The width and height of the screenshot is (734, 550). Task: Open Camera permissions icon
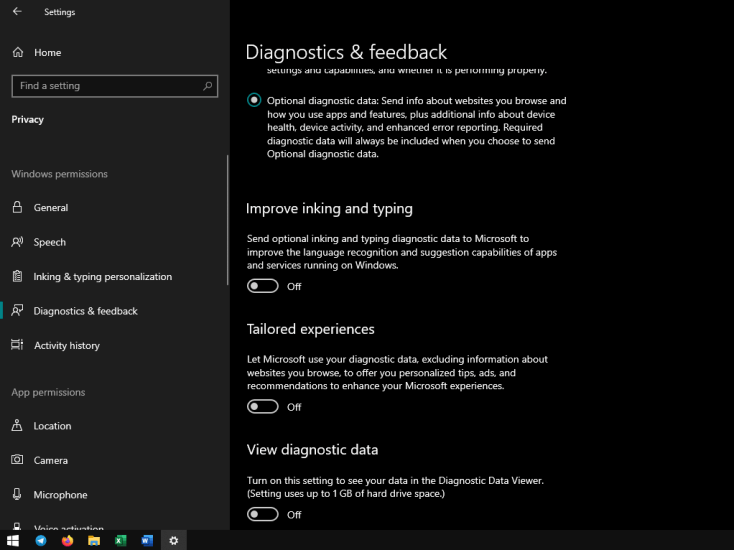(17, 460)
